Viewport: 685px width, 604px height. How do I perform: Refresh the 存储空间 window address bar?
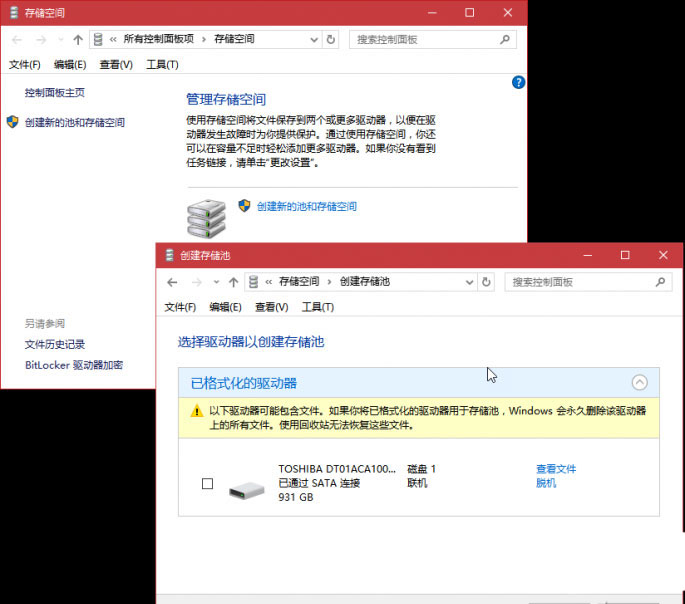coord(331,39)
